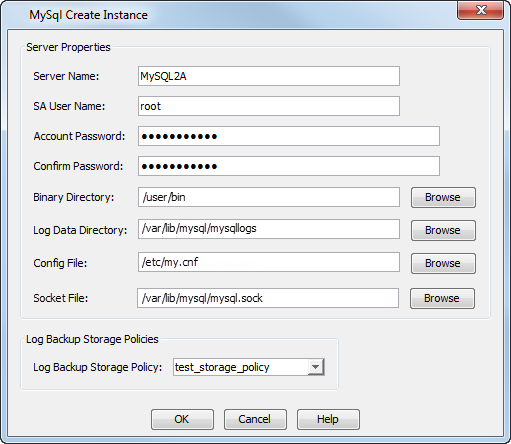Click the SA User Name label
The width and height of the screenshot is (511, 444).
[69, 106]
